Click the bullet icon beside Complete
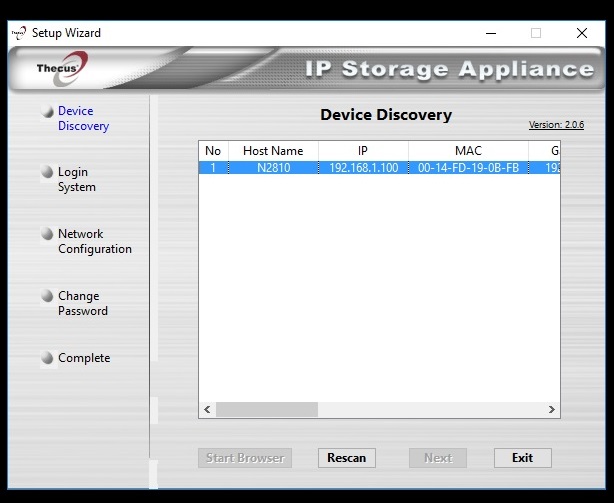 tap(47, 359)
